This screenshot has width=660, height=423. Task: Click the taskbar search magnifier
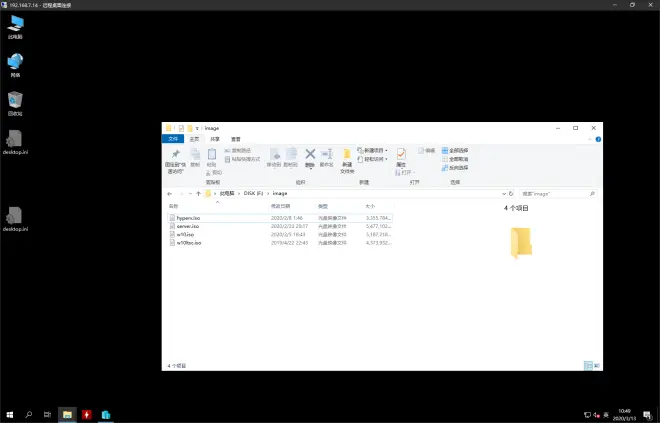pyautogui.click(x=29, y=415)
